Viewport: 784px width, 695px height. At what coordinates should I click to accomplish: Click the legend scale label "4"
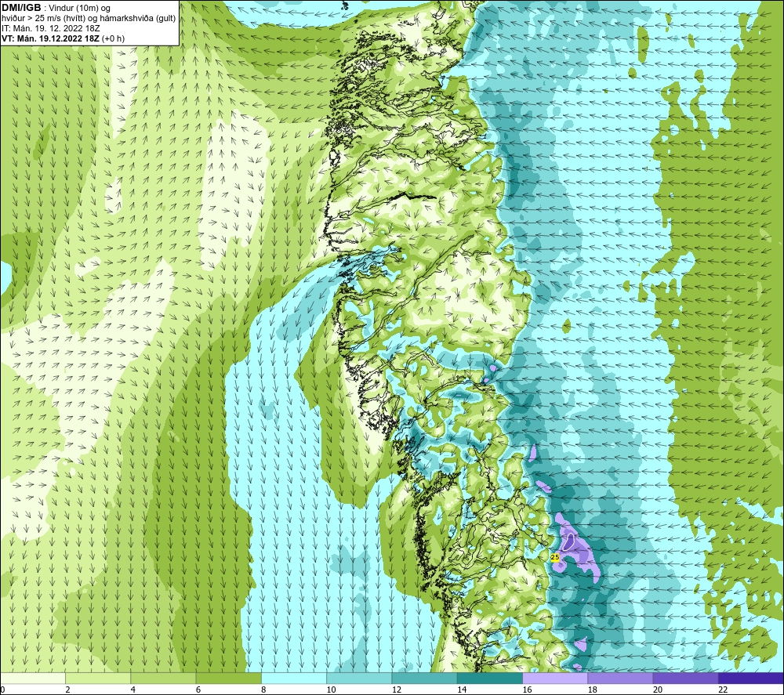(132, 690)
